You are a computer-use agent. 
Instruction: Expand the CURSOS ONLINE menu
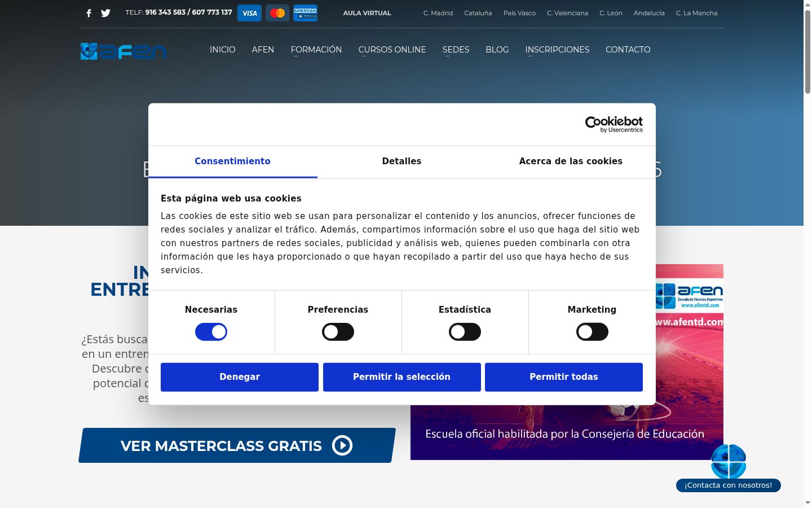pyautogui.click(x=392, y=50)
